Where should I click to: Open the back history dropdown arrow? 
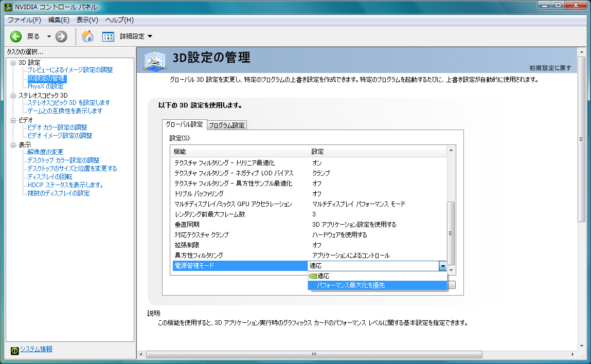49,37
